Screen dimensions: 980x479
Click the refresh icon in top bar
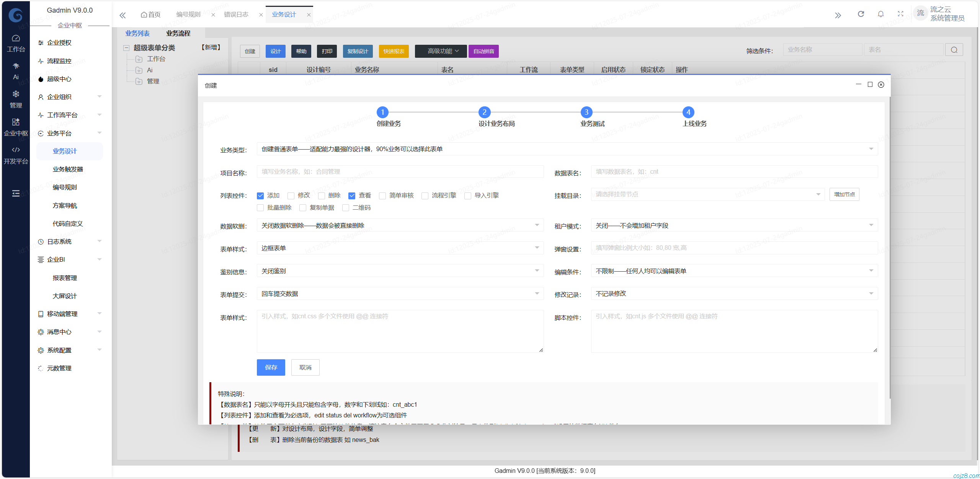coord(861,14)
